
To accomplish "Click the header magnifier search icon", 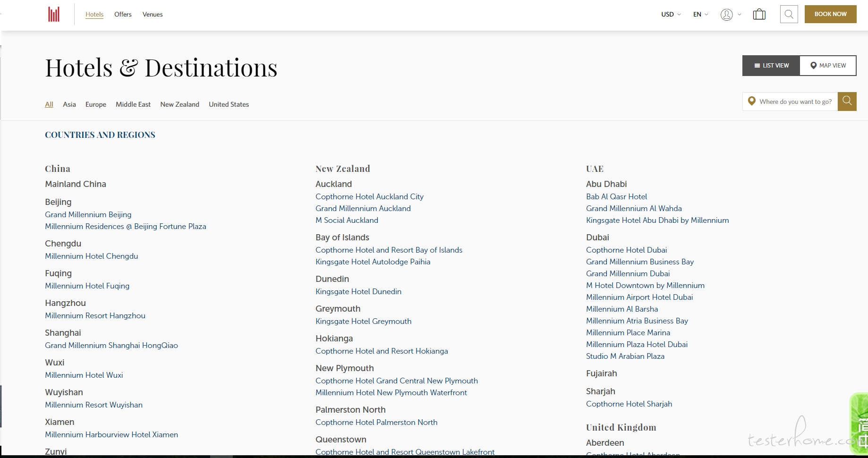I will [x=789, y=14].
